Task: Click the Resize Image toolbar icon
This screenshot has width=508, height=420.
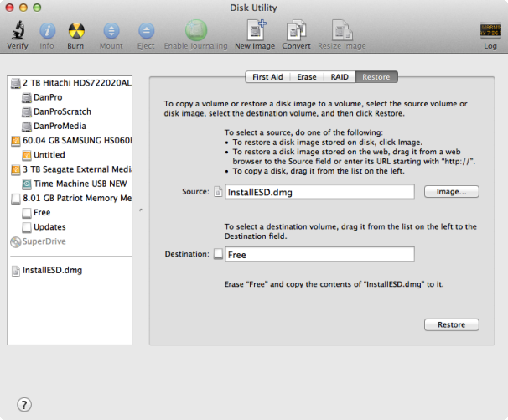Action: 342,30
